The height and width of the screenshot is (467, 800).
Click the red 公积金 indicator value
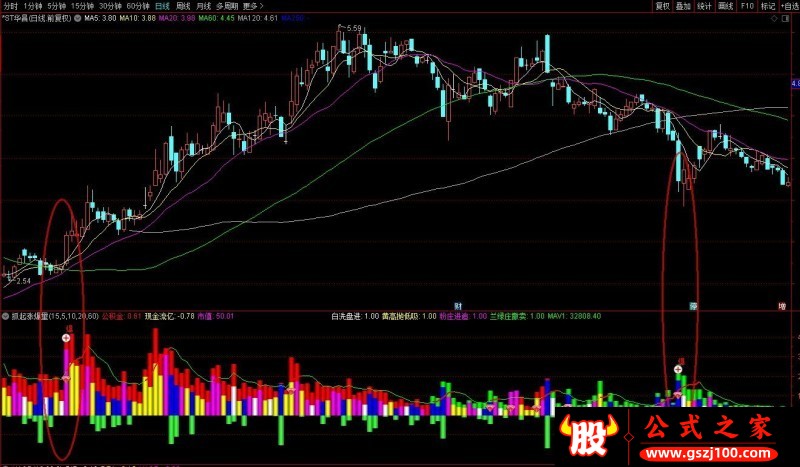tap(121, 316)
